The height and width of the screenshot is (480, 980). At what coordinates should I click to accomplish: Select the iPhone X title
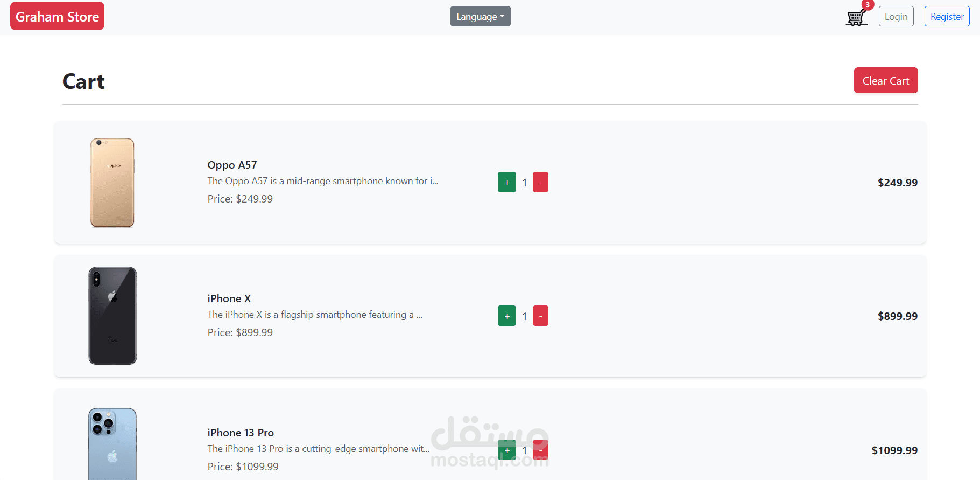(229, 298)
